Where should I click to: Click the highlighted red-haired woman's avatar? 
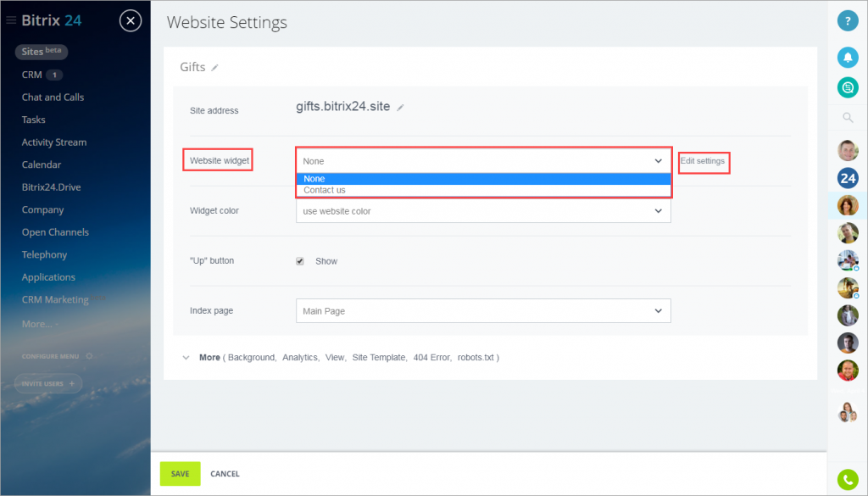(848, 205)
